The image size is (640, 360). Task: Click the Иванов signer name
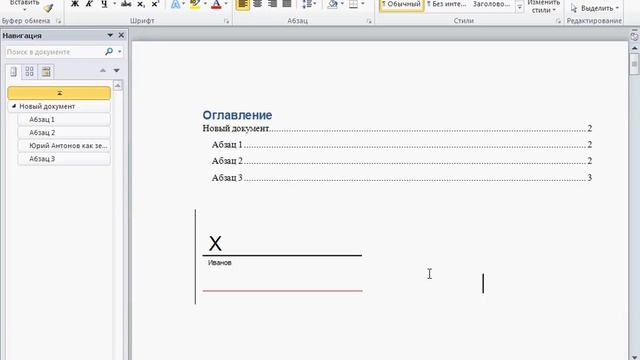click(x=220, y=263)
